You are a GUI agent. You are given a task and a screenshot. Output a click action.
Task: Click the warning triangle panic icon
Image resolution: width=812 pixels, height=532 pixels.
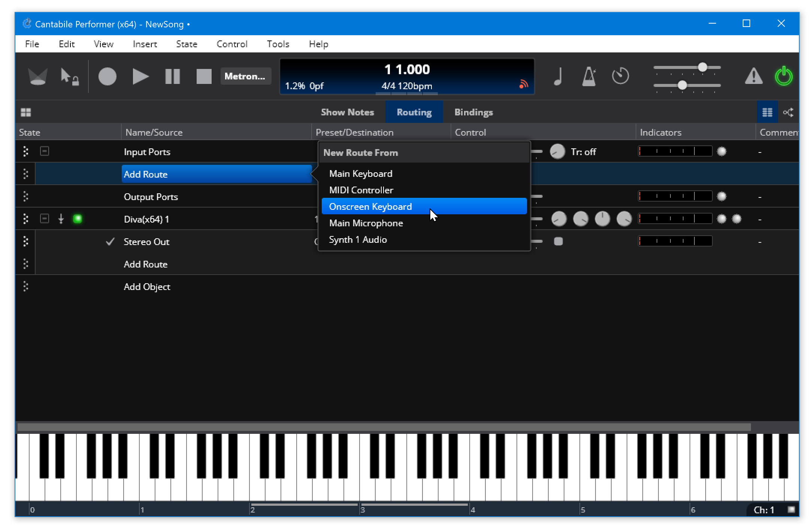pos(754,76)
